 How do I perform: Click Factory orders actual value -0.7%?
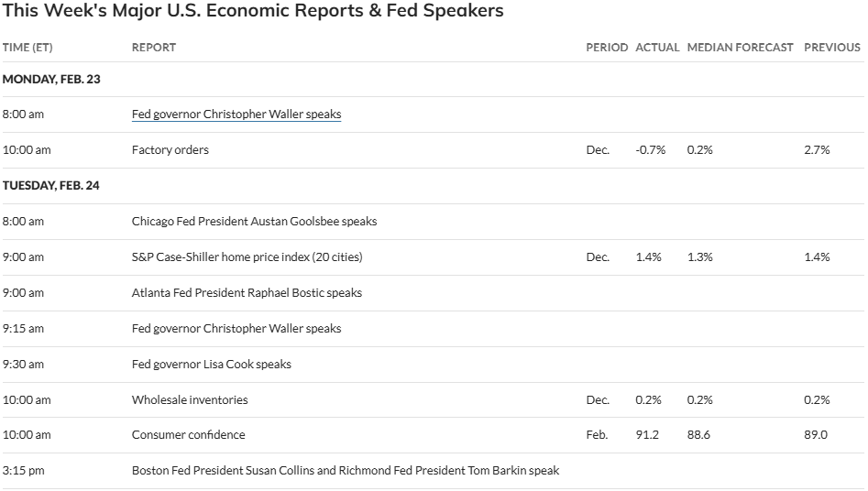649,150
